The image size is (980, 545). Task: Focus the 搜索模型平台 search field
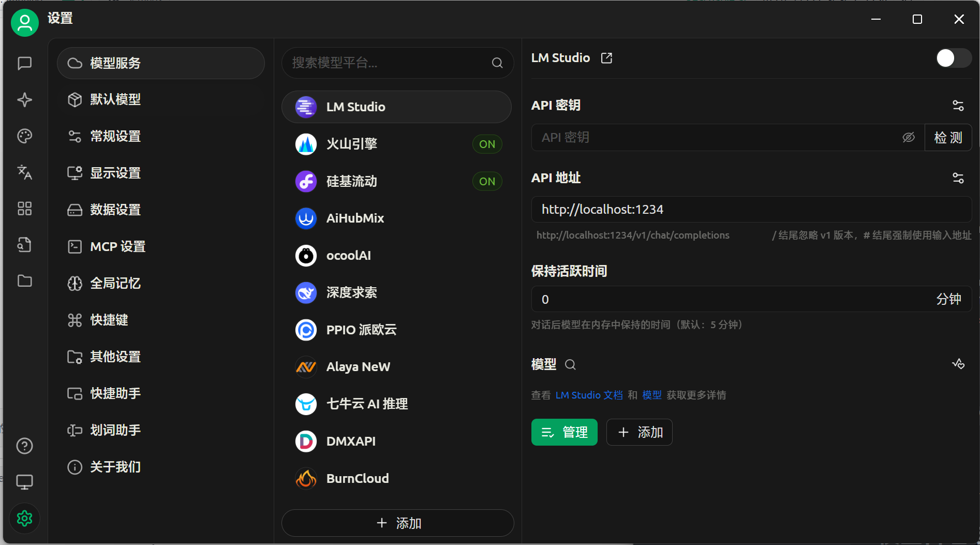397,63
